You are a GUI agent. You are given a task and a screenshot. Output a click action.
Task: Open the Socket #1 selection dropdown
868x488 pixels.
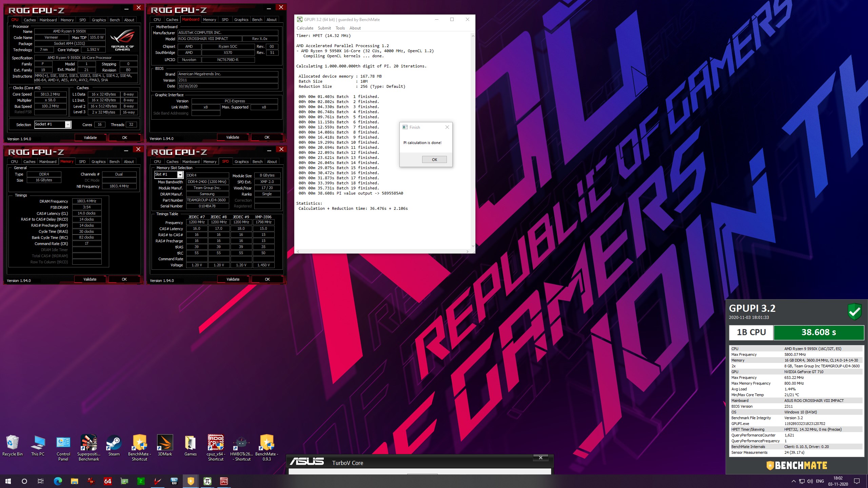(68, 125)
